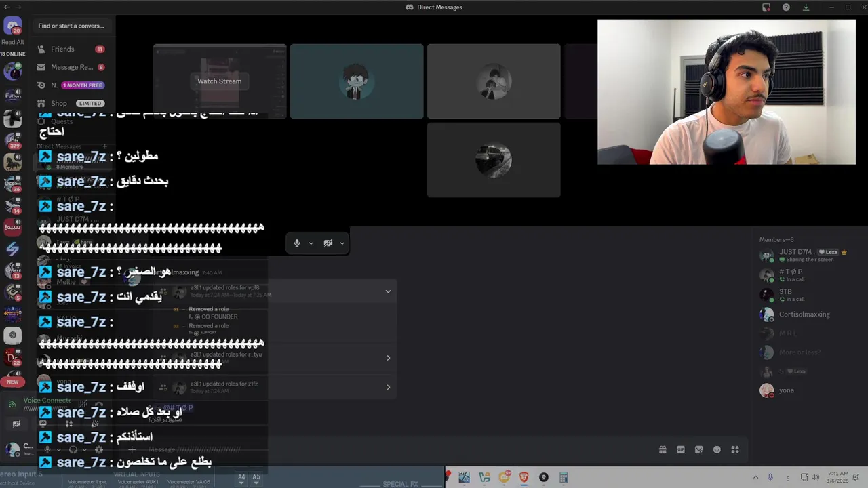This screenshot has width=868, height=488.
Task: Open OBS Studio in the taskbar
Action: pos(543,477)
